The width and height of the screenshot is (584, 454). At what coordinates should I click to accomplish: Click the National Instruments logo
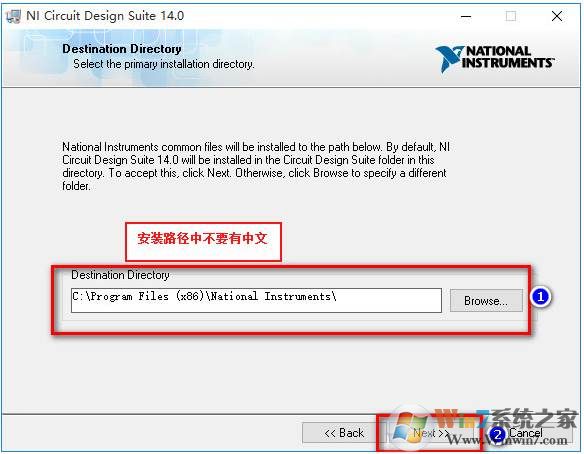[495, 58]
